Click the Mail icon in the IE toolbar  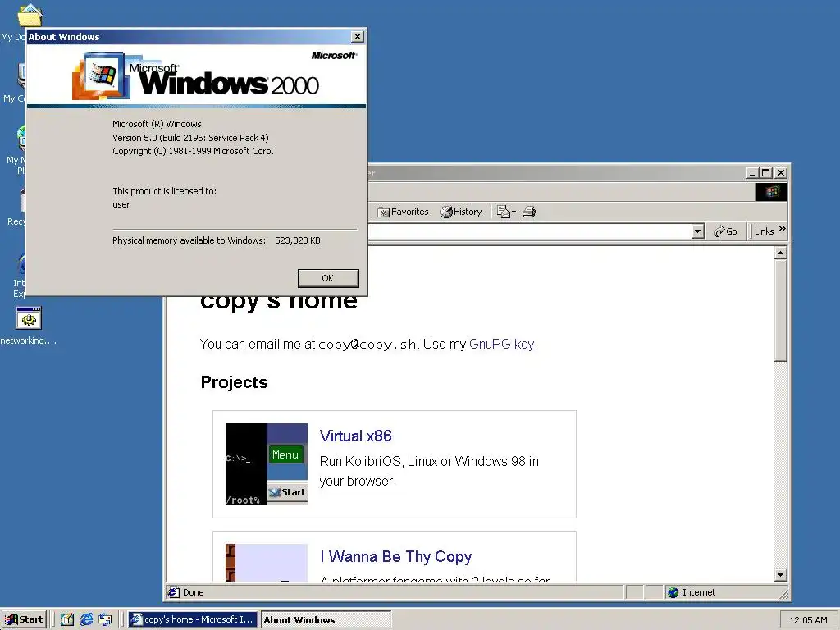pos(505,212)
